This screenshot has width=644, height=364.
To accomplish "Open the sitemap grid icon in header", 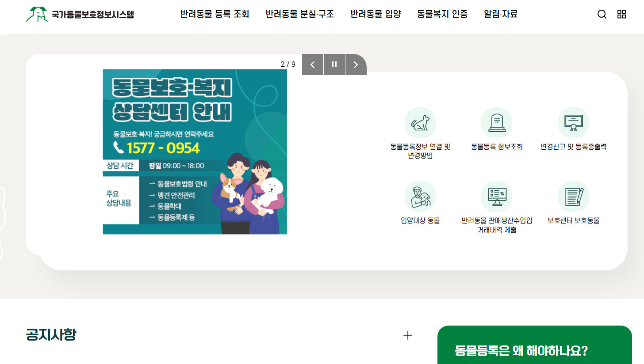I will point(621,14).
